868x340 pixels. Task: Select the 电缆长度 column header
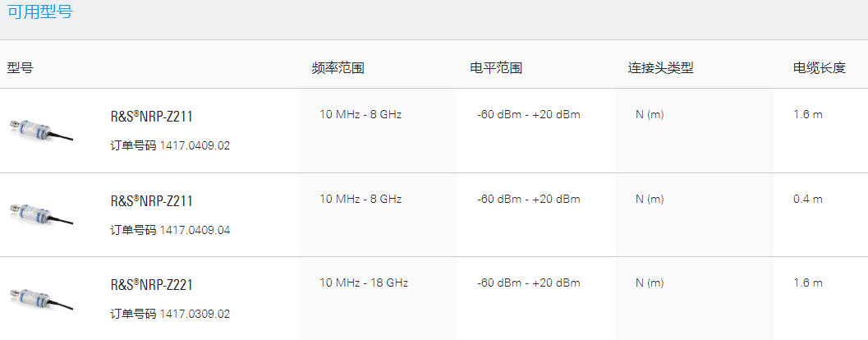pyautogui.click(x=820, y=68)
